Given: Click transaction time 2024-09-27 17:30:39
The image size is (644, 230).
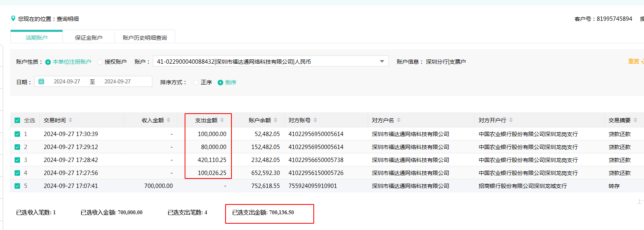Looking at the screenshot, I should coord(71,134).
